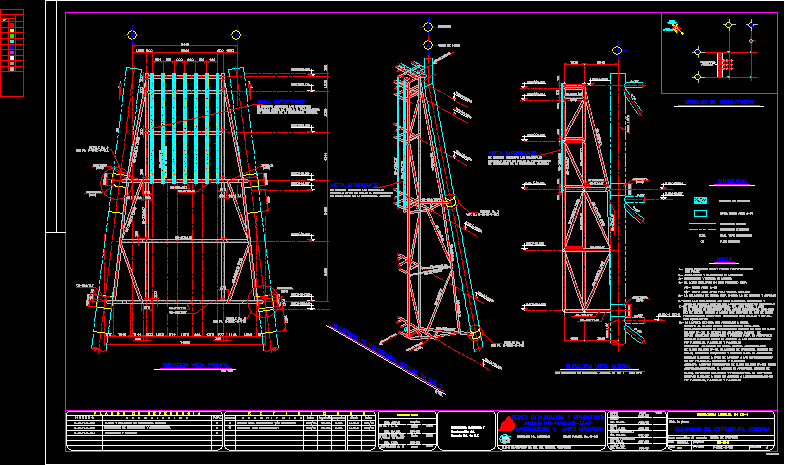Viewport: 785px width, 465px height.
Task: Select topmost grid bubble above isometric view
Action: (x=428, y=27)
